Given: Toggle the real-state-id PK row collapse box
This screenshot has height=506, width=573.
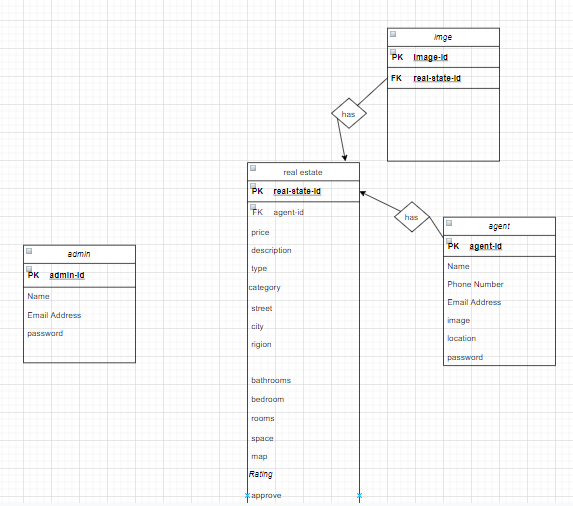Looking at the screenshot, I should 253,186.
